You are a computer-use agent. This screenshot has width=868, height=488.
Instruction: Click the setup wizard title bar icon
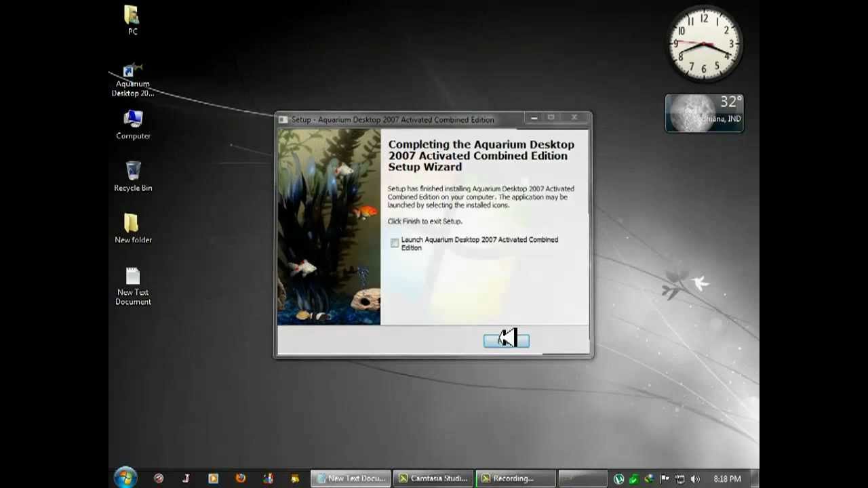(x=283, y=120)
